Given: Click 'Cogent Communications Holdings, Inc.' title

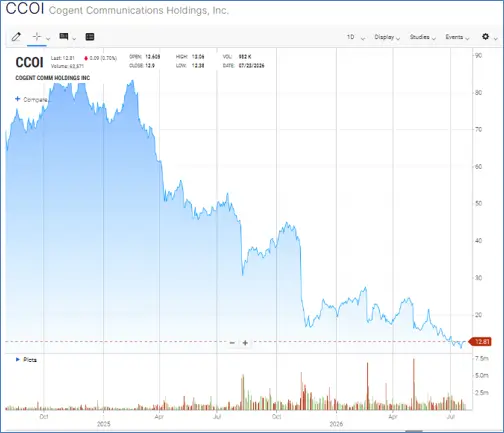Looking at the screenshot, I should click(x=139, y=10).
